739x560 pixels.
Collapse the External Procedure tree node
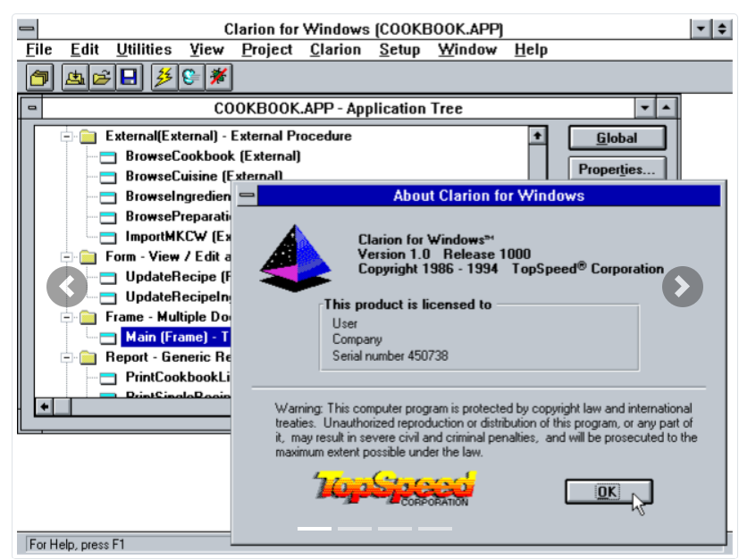click(66, 137)
